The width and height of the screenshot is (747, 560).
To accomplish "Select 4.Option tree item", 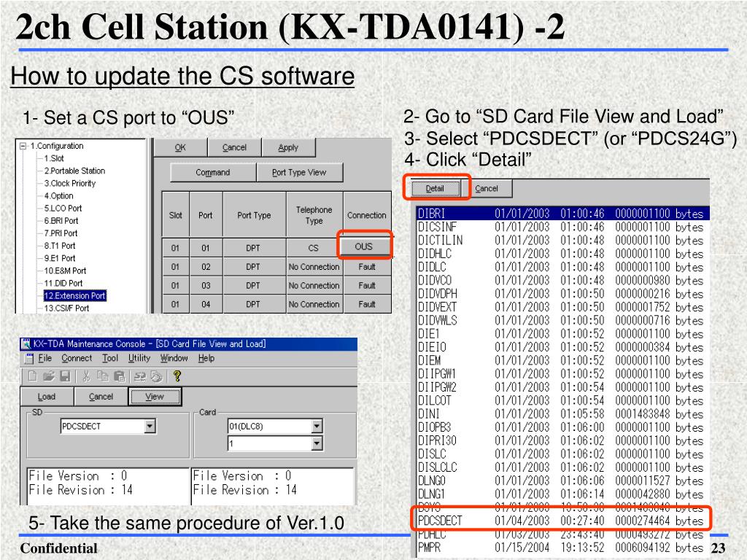I will (58, 195).
